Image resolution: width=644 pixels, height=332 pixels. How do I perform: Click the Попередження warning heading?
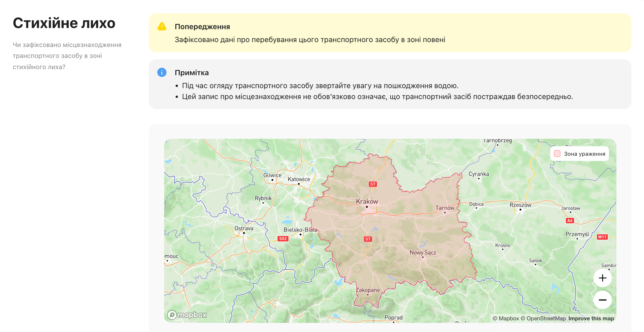tap(202, 27)
